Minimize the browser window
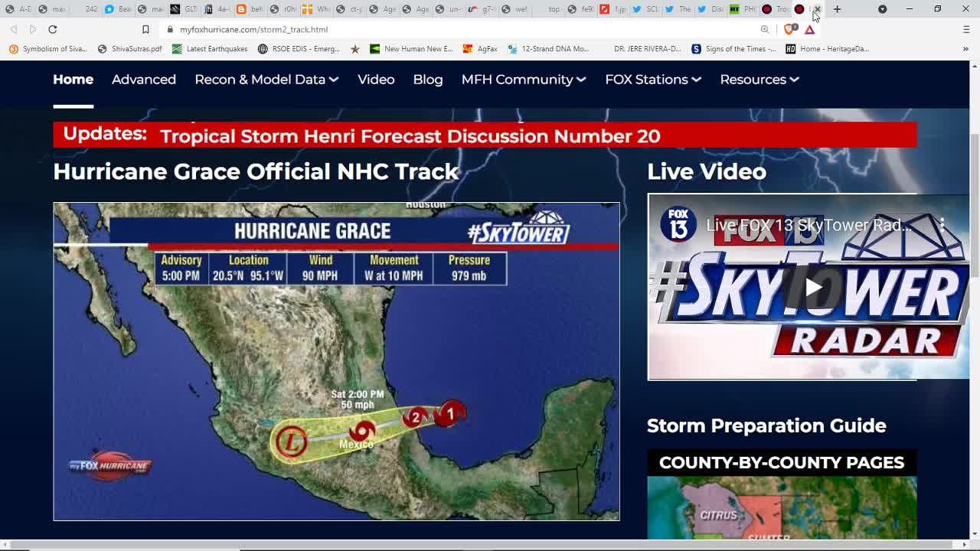This screenshot has width=980, height=551. (910, 9)
